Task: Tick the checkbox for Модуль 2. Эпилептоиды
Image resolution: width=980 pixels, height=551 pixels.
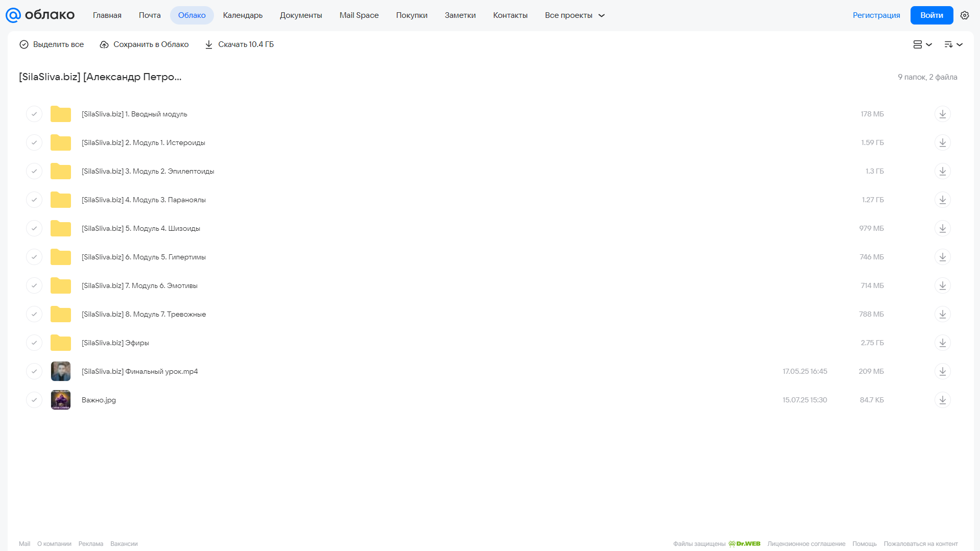Action: [34, 171]
